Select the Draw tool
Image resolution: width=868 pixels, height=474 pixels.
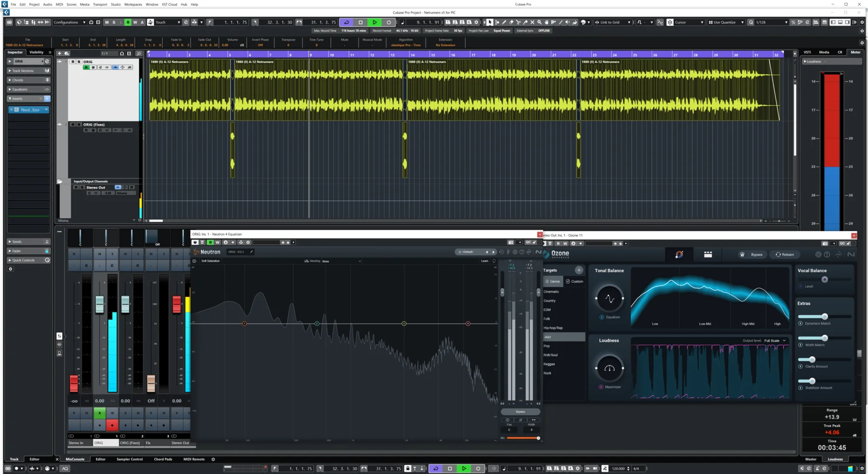point(504,22)
